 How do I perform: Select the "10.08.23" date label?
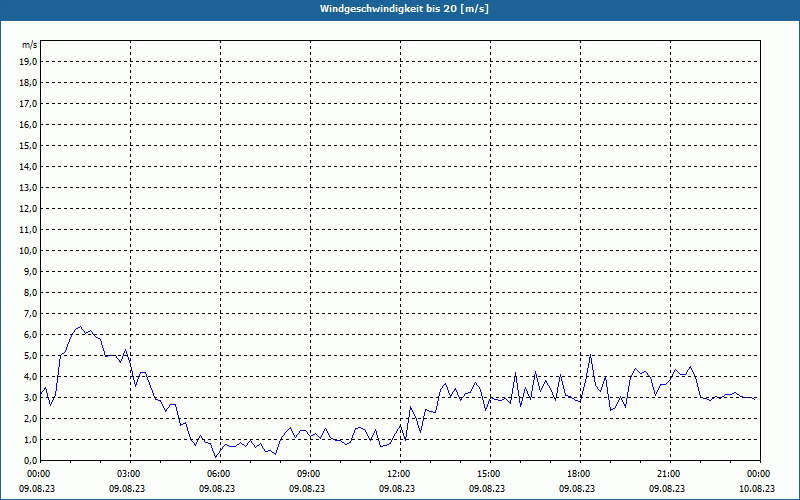[x=757, y=488]
